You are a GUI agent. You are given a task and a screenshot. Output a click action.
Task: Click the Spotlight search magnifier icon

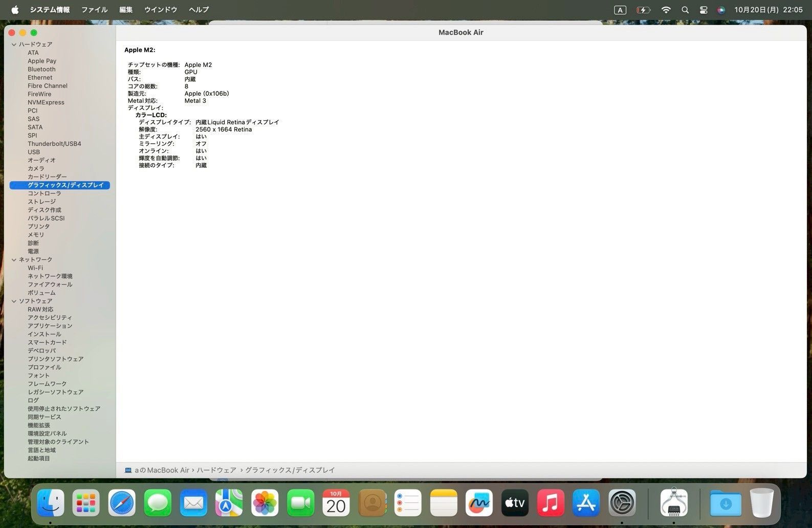(x=685, y=10)
